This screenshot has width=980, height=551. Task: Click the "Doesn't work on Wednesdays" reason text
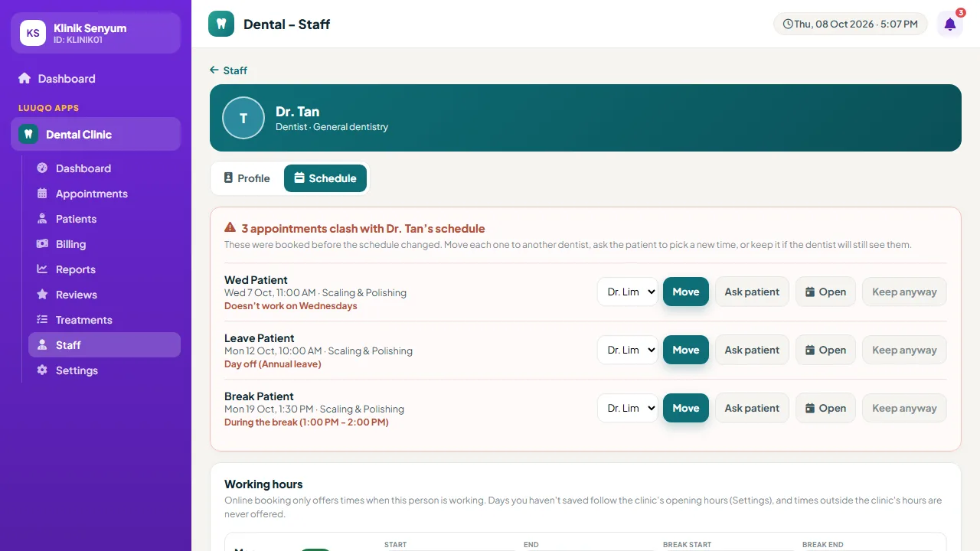(x=291, y=306)
